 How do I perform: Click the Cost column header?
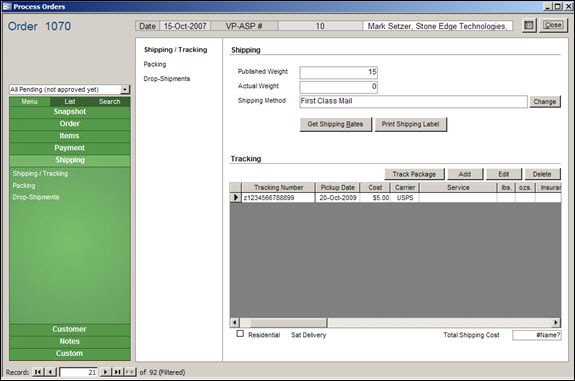pyautogui.click(x=375, y=188)
